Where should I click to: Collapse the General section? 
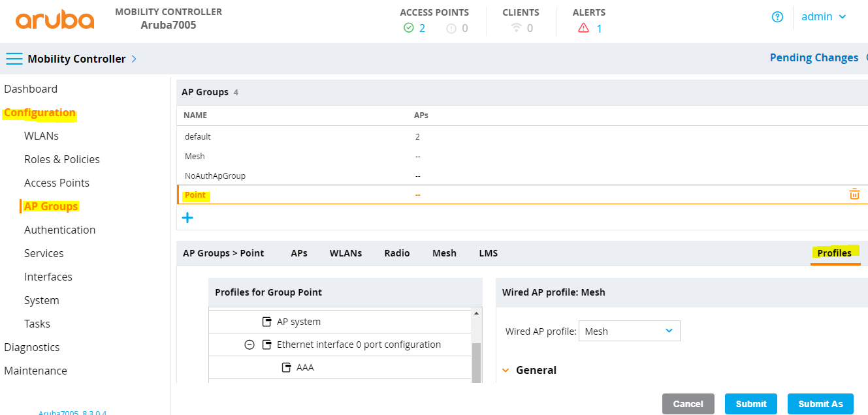point(506,370)
